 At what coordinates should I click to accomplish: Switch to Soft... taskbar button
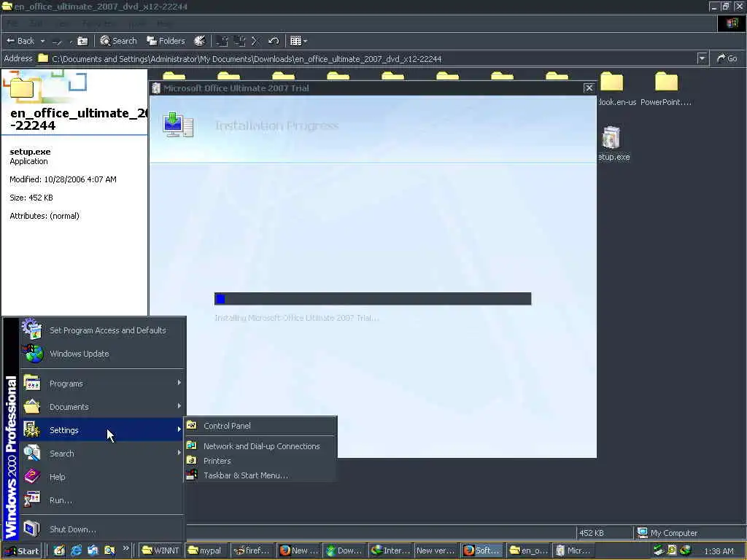(481, 551)
